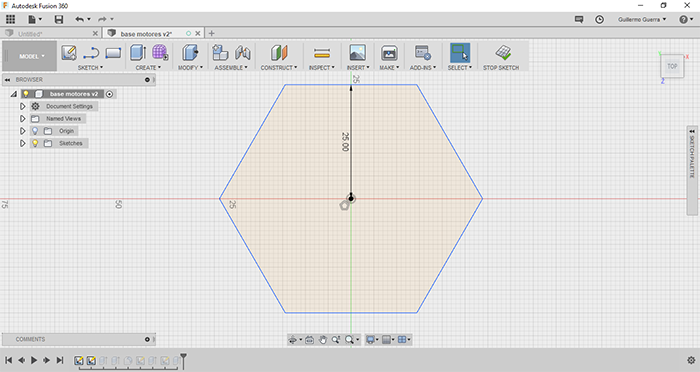Open the INSPECT menu
Viewport: 700px width, 372px height.
321,67
